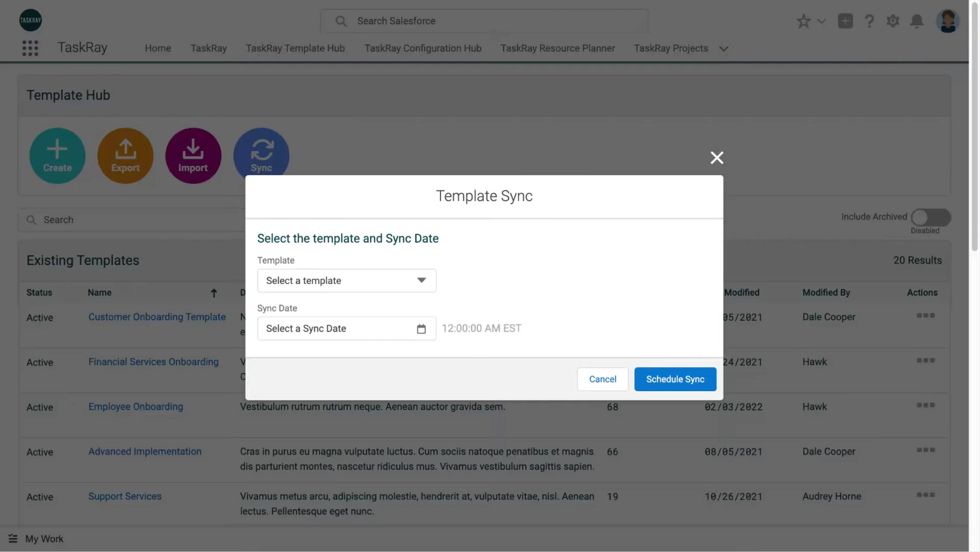Viewport: 980px width, 552px height.
Task: Click the search magnifier in Search Salesforce
Action: tap(341, 21)
